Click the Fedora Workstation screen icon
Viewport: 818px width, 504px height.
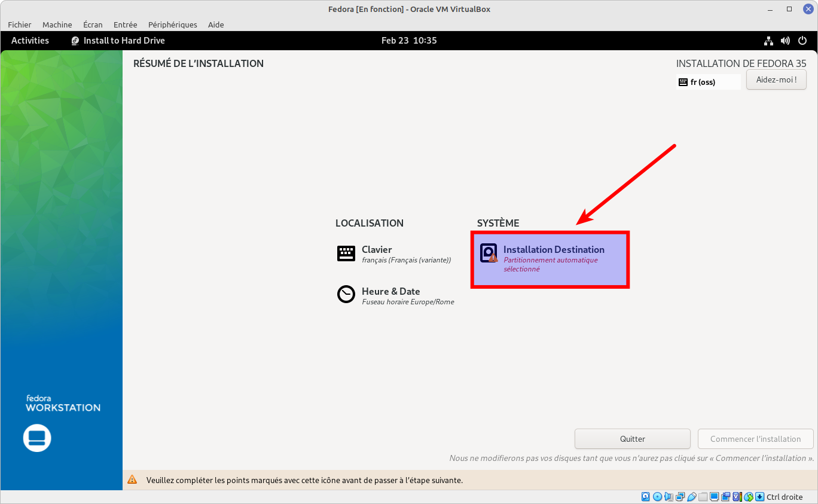click(x=37, y=438)
